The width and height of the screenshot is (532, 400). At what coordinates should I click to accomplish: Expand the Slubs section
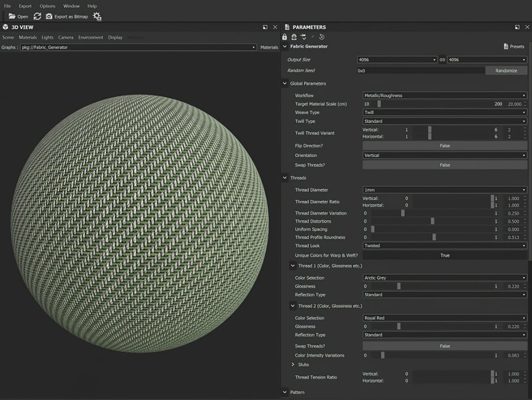tap(293, 365)
